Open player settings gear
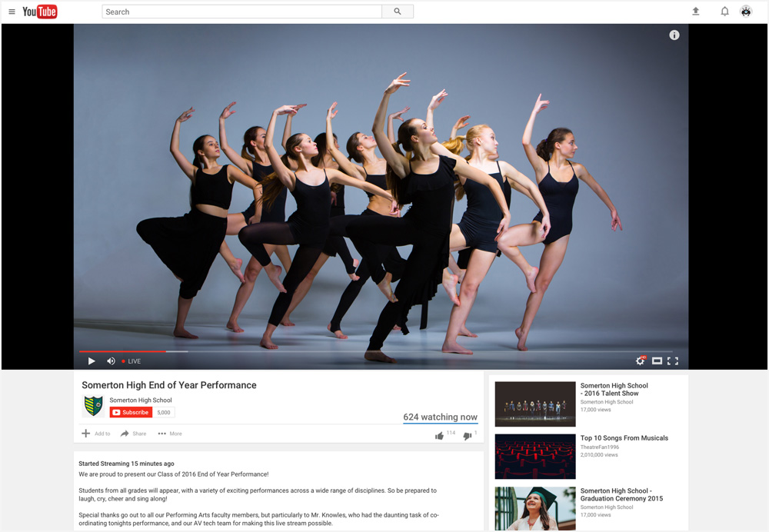This screenshot has width=769, height=532. tap(640, 361)
